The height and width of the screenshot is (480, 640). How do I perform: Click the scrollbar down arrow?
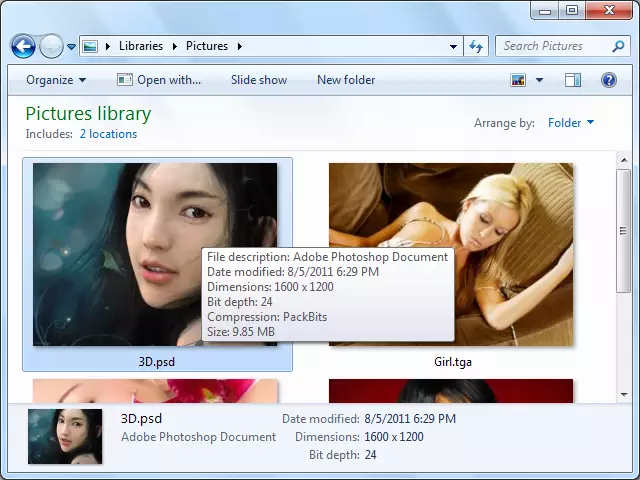point(624,394)
